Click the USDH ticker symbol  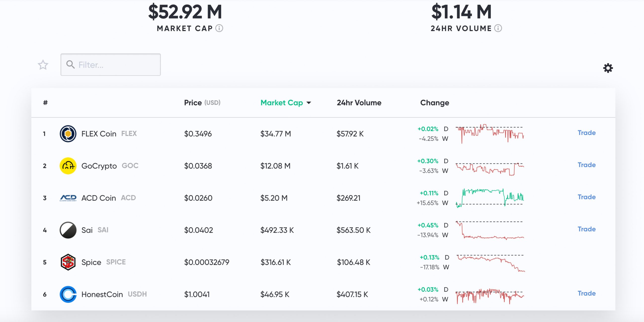(137, 294)
